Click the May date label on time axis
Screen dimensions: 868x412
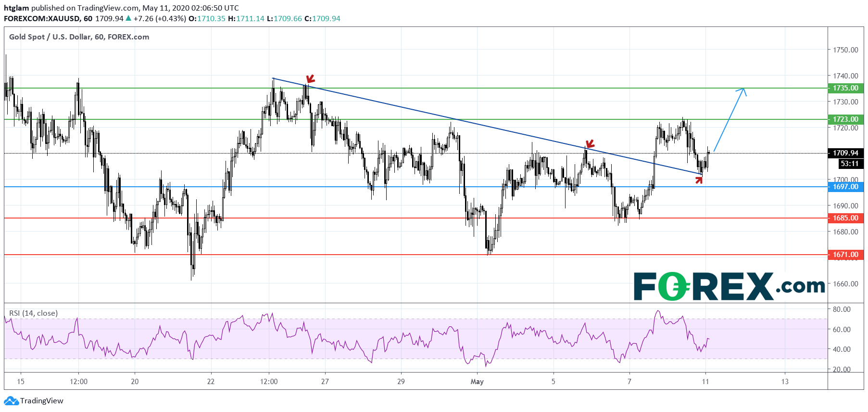pos(477,382)
